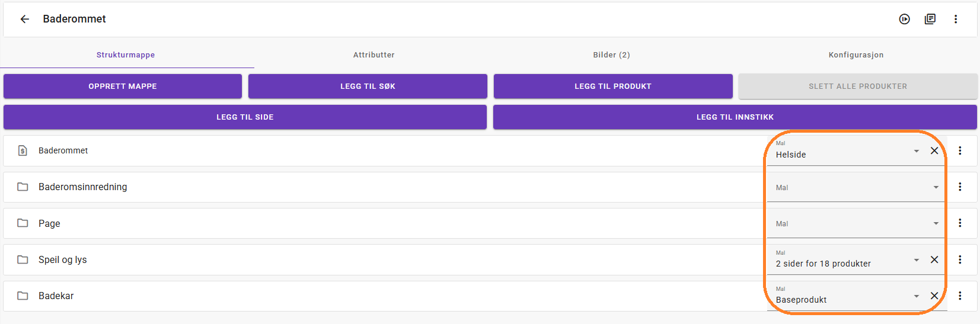
Task: Switch to the Attributter tab
Action: [374, 54]
